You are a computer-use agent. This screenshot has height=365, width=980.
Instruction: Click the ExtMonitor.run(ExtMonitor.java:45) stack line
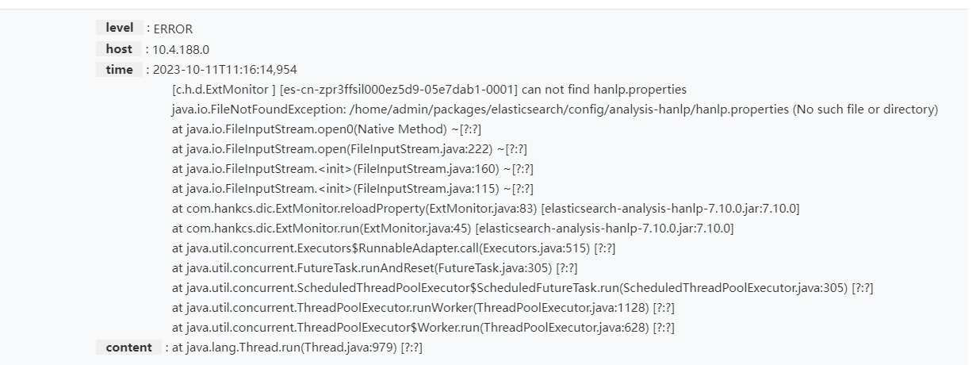(453, 229)
